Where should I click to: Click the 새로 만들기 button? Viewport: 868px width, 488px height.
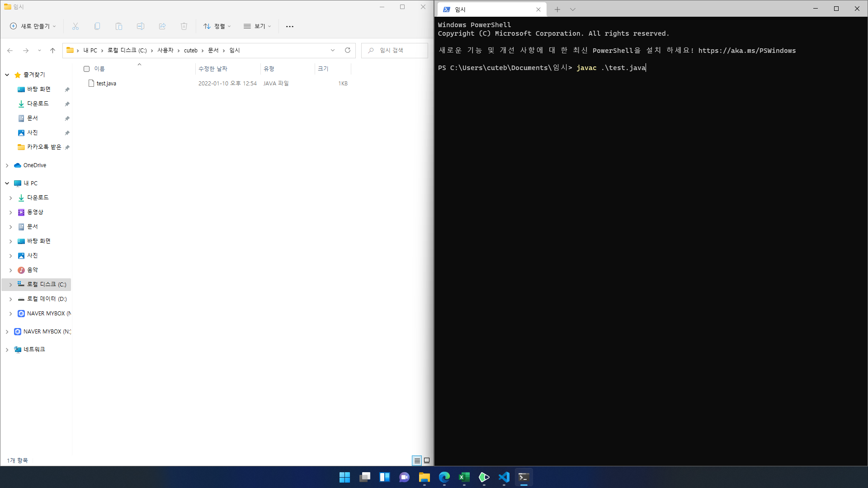[x=33, y=26]
